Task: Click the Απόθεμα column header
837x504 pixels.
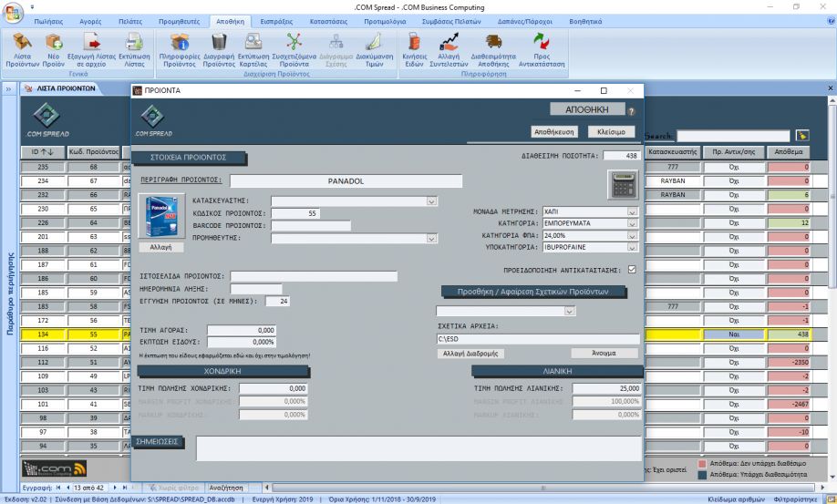Action: click(x=789, y=152)
